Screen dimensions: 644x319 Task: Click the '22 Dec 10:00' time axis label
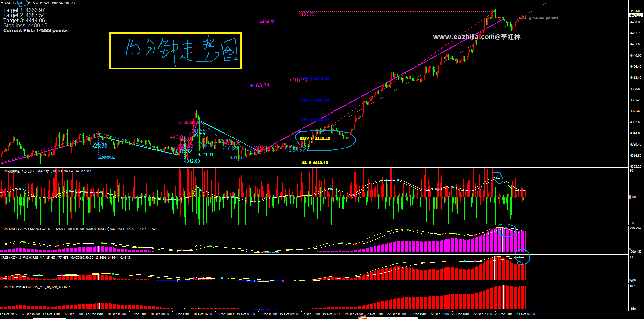click(418, 314)
